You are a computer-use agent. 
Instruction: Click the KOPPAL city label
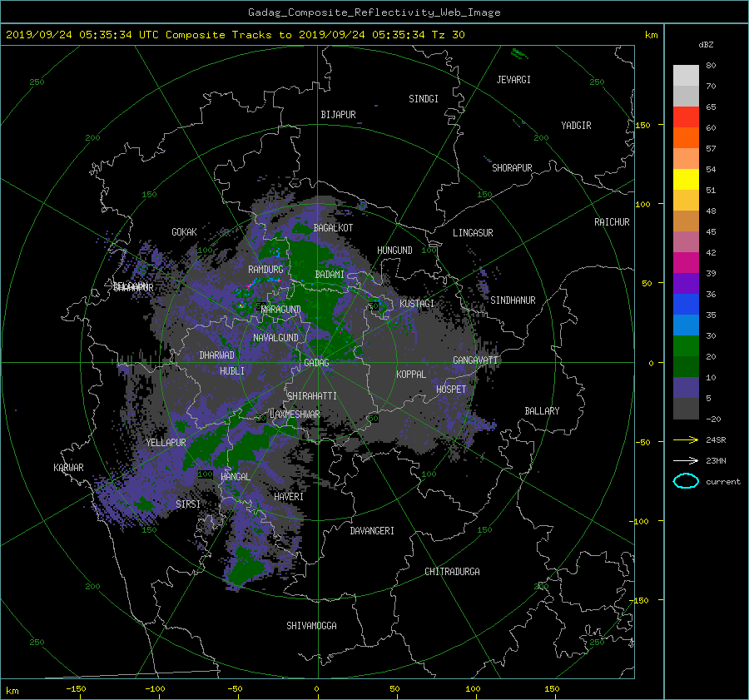(x=411, y=374)
